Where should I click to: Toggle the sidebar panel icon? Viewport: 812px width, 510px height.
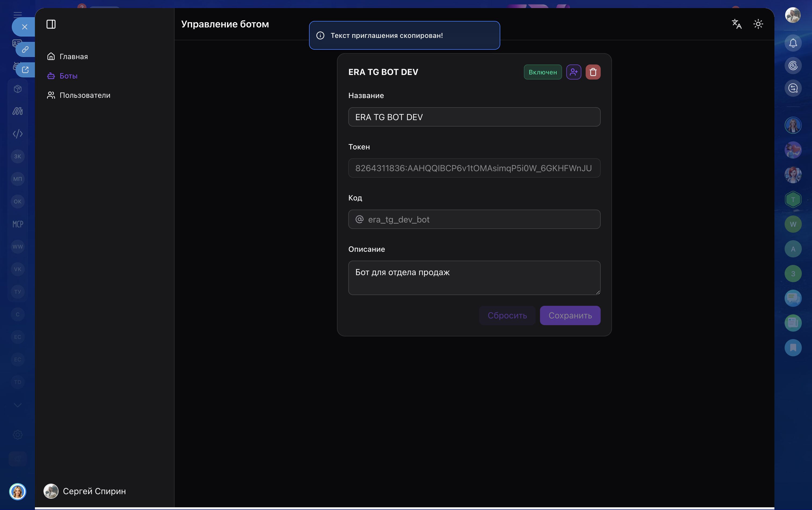[51, 24]
